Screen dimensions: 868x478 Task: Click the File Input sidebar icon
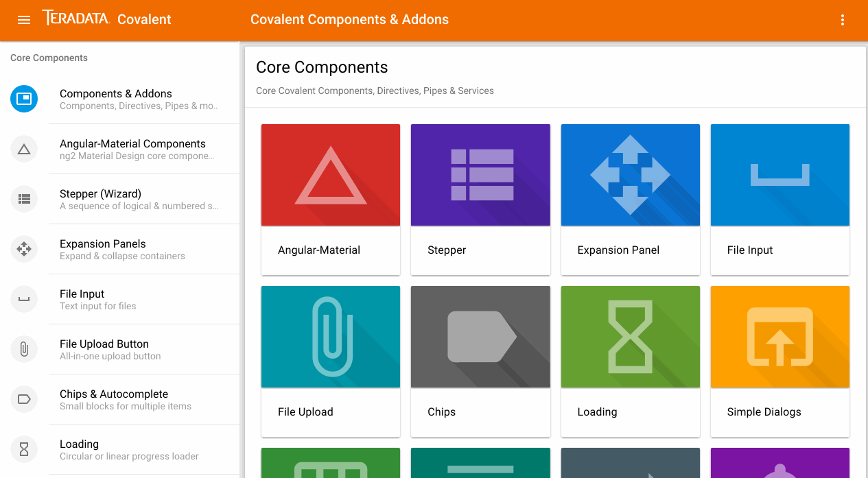click(24, 299)
